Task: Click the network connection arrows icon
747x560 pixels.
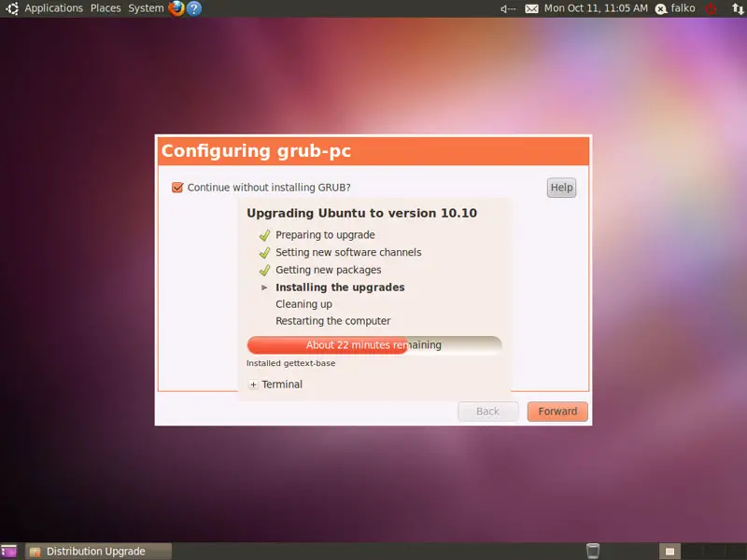Action: click(x=738, y=8)
